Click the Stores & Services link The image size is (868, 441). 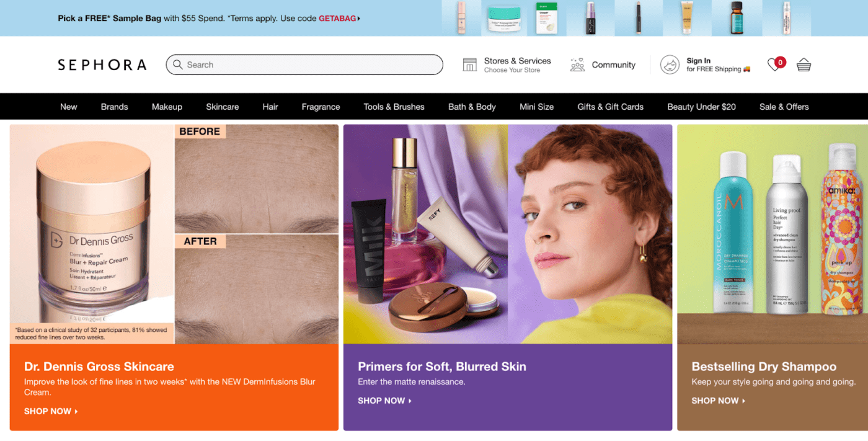click(517, 61)
